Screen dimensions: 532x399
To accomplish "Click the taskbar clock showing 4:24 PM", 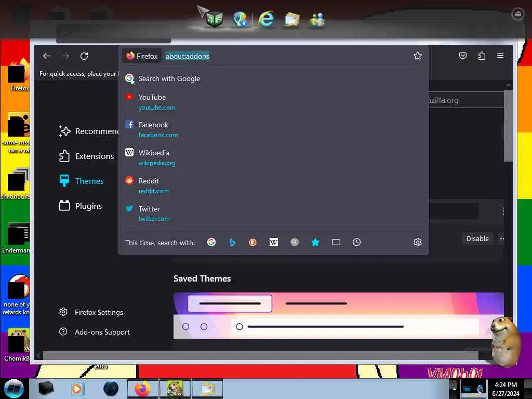I will (x=506, y=389).
